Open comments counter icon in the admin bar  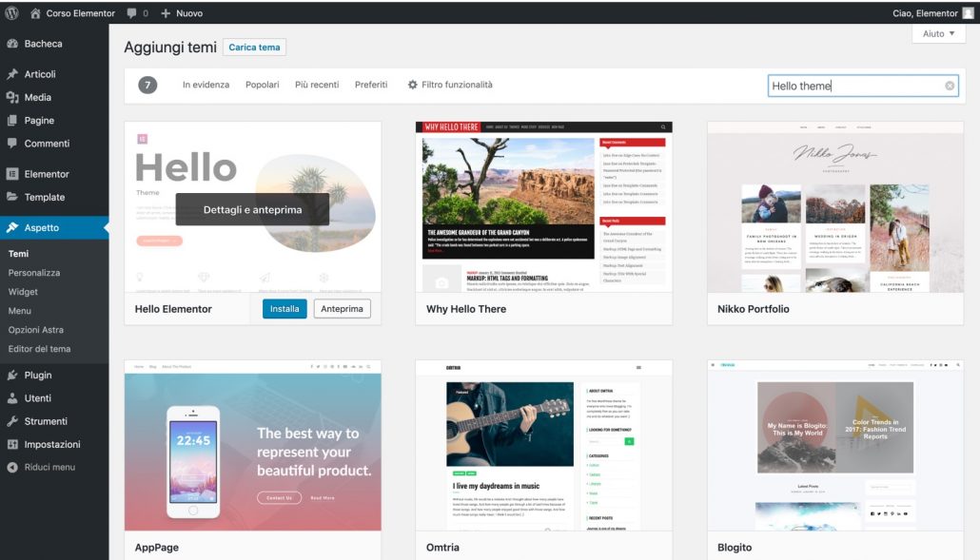[x=131, y=12]
